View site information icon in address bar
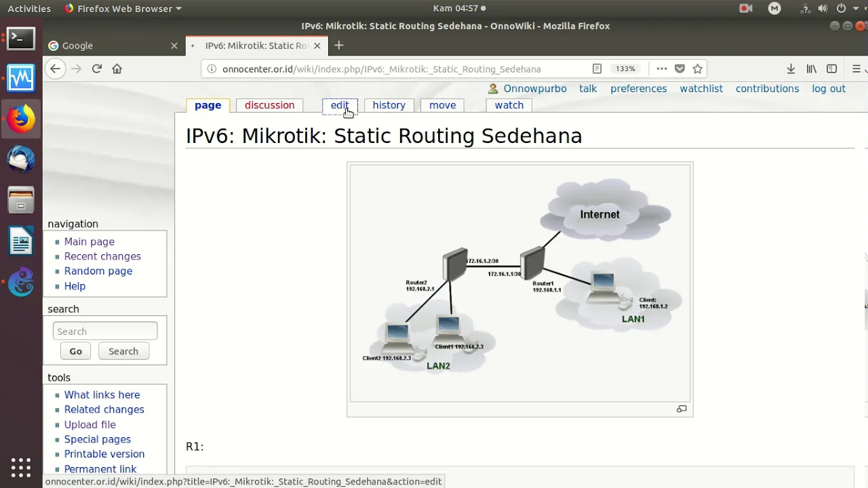Screen dimensions: 868x488 211,68
